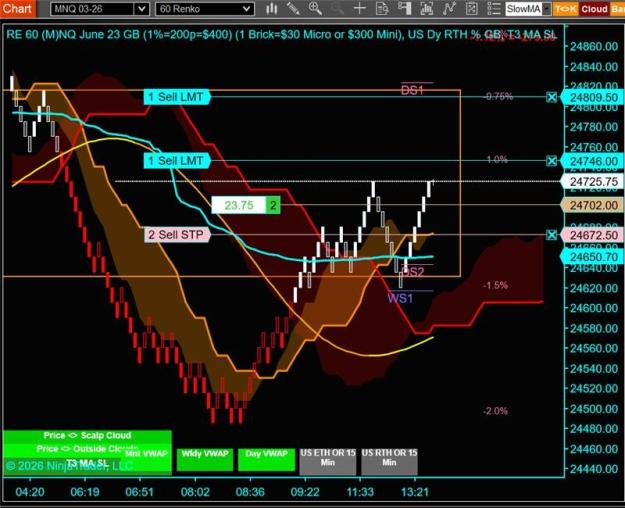Screen dimensions: 625x508
Task: Open the data series chart icon
Action: 426,9
